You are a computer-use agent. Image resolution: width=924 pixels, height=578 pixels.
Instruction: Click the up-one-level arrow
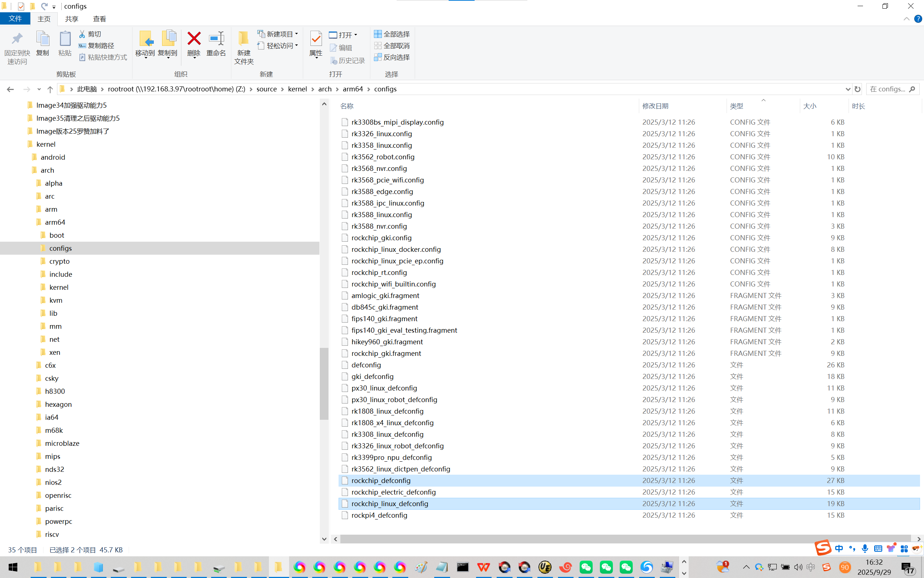click(x=50, y=89)
